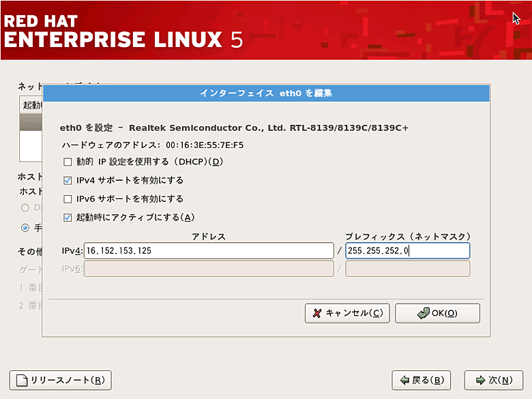Click the hardware address text 00:16:3E:55:7E:F5
The height and width of the screenshot is (399, 532).
coord(203,145)
